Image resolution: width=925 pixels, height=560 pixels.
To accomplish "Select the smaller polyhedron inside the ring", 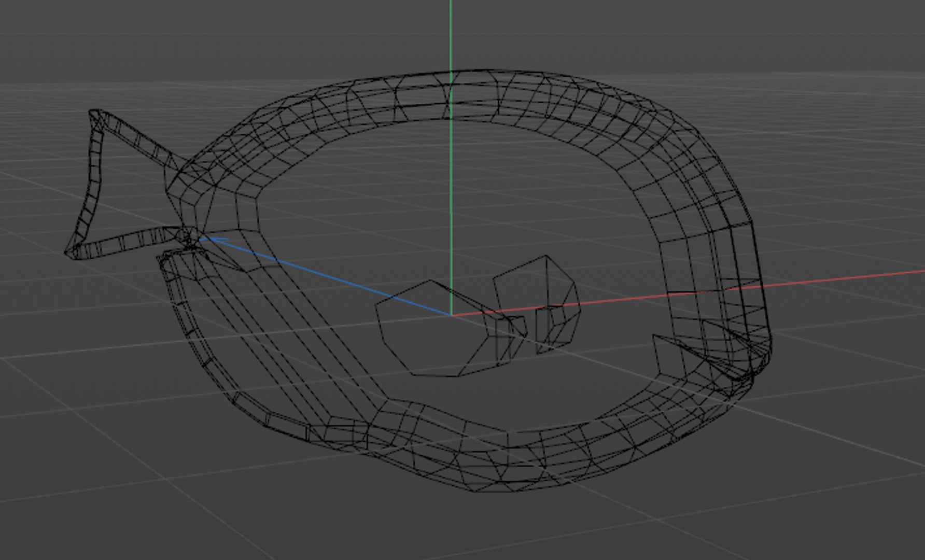I will pos(537,305).
